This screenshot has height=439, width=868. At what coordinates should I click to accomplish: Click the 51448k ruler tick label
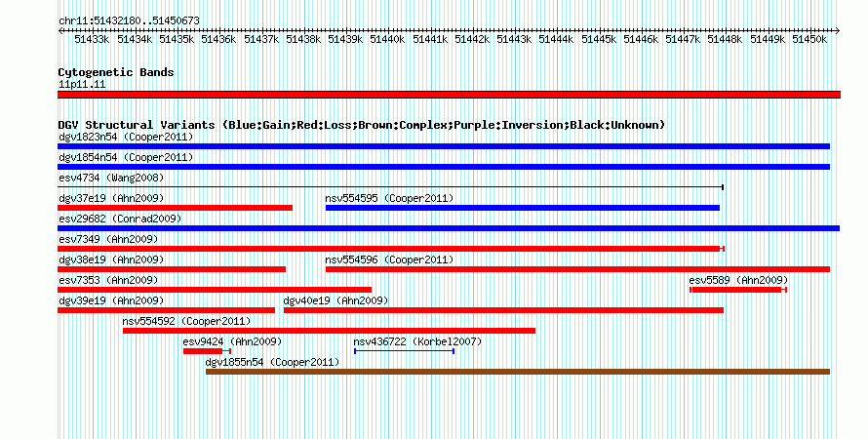point(726,39)
